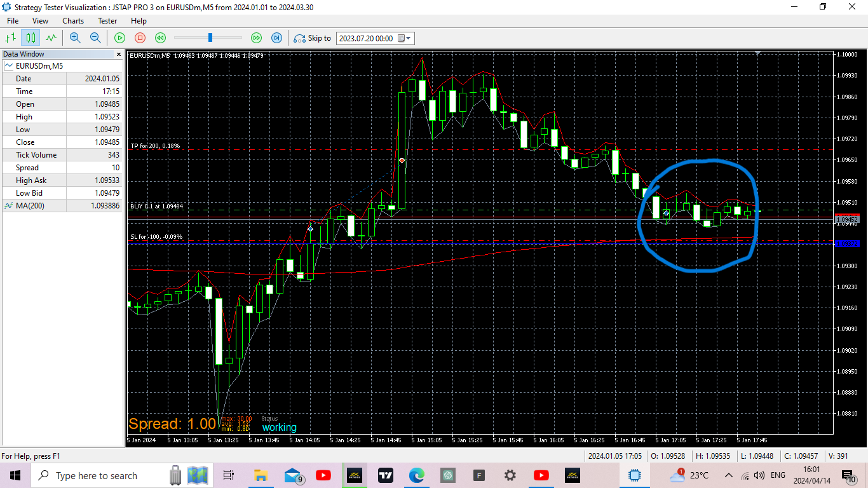Select the MA(200) indicator row
The image size is (868, 488).
pos(63,206)
